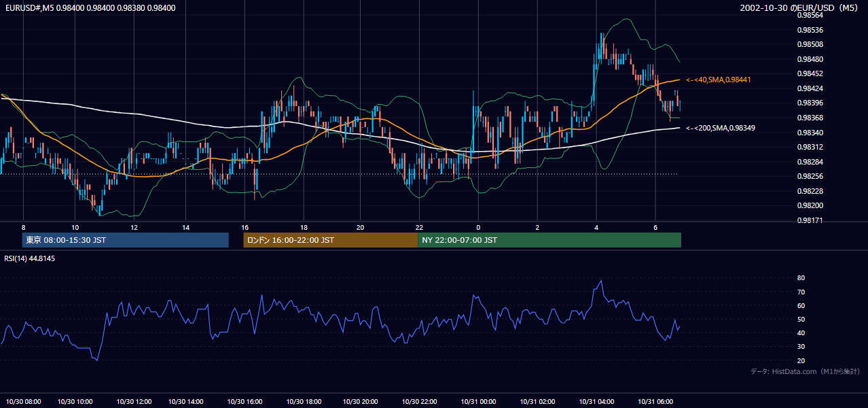Click the 10/30 22:00 date label
Viewport: 868px width, 408px height.
click(x=420, y=402)
